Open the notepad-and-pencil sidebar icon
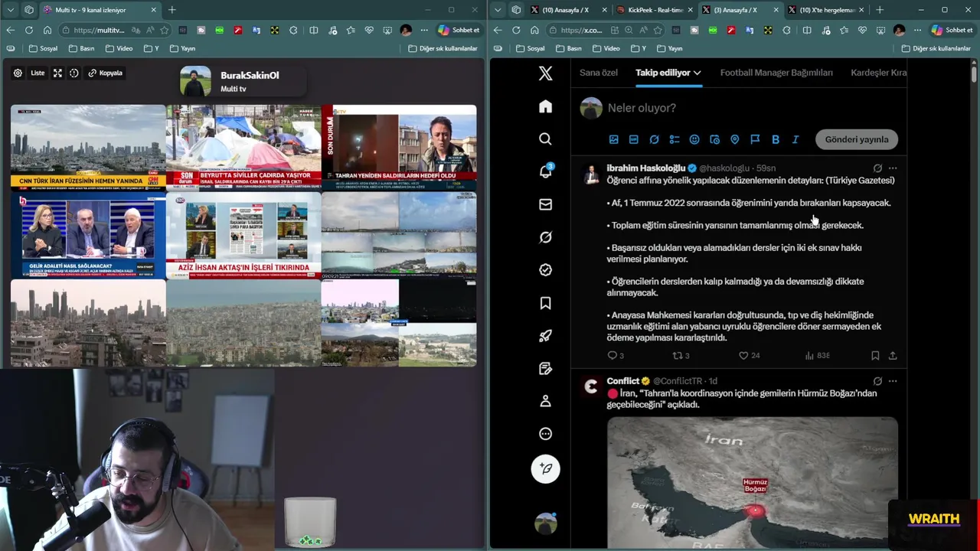 pos(545,368)
